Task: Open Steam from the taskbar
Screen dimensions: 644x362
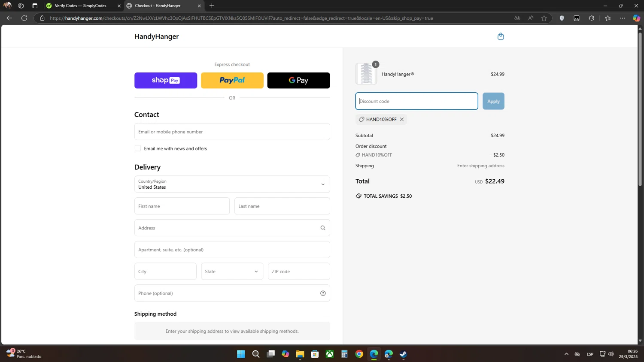Action: 404,354
